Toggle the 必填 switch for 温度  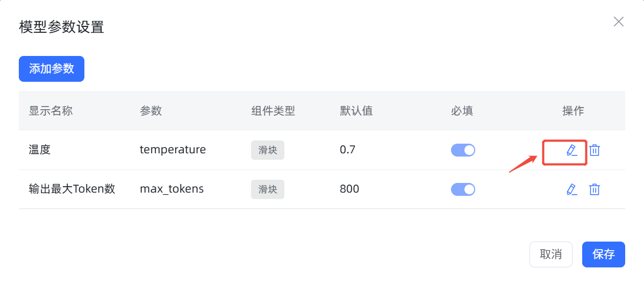click(463, 150)
